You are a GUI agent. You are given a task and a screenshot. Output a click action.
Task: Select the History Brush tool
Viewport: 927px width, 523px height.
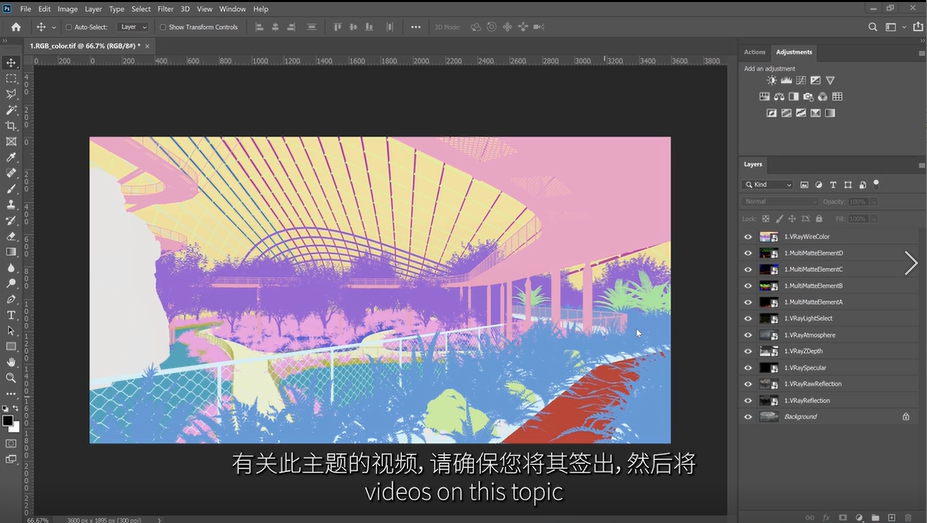point(11,220)
